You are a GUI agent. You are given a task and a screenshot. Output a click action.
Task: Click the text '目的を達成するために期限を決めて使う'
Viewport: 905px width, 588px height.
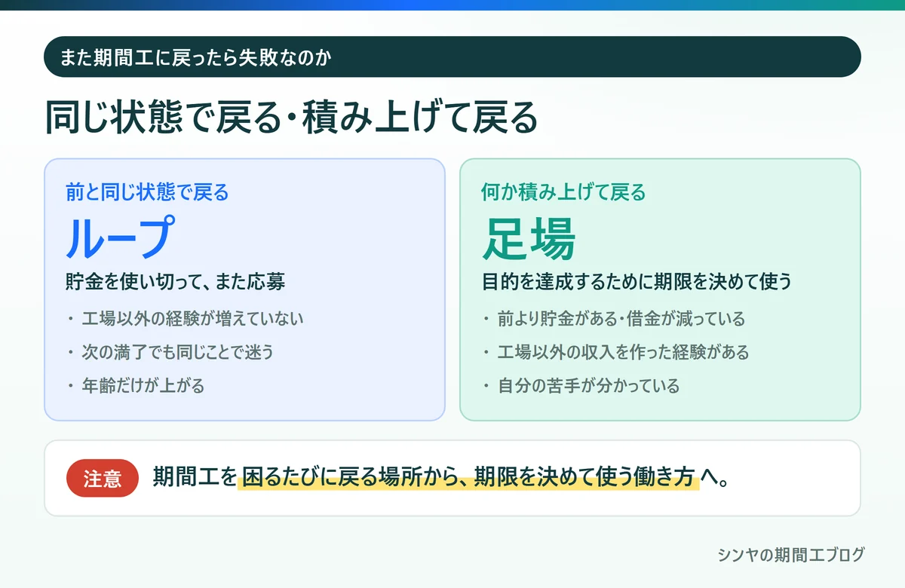[x=637, y=283]
